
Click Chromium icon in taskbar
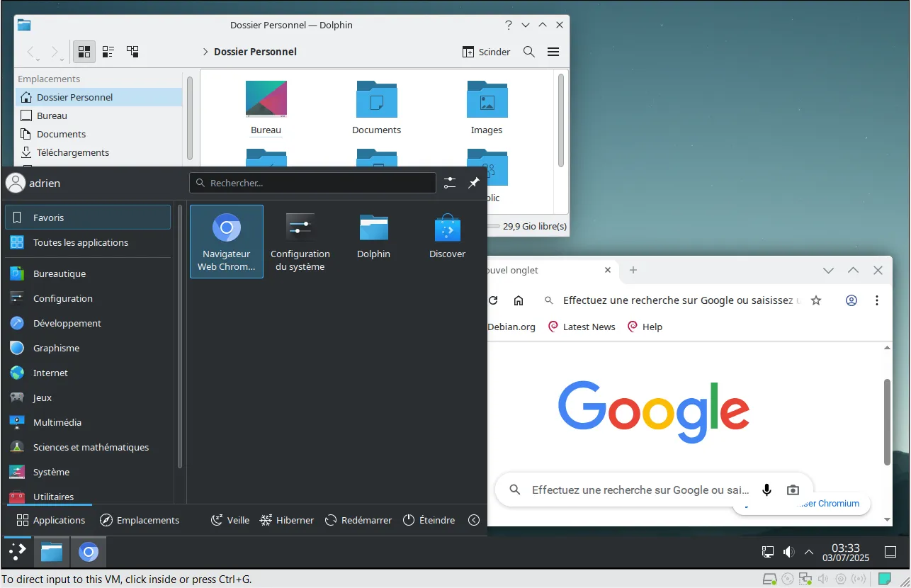point(89,552)
